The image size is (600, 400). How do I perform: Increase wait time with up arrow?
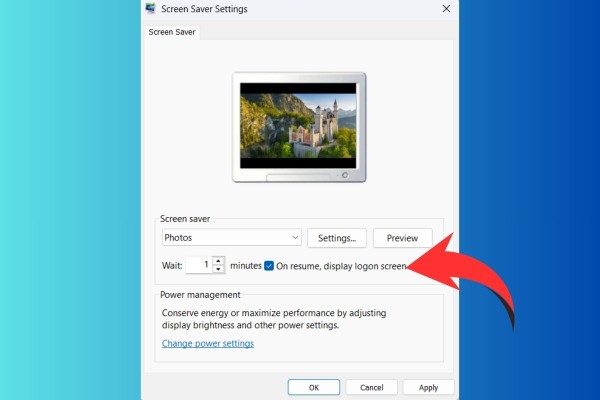219,261
